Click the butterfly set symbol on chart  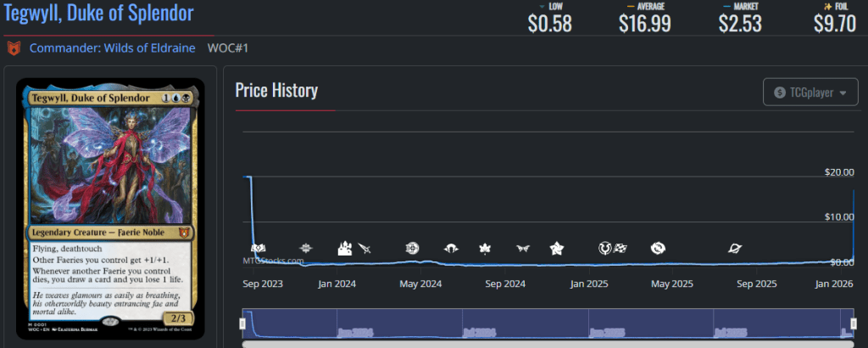(523, 248)
